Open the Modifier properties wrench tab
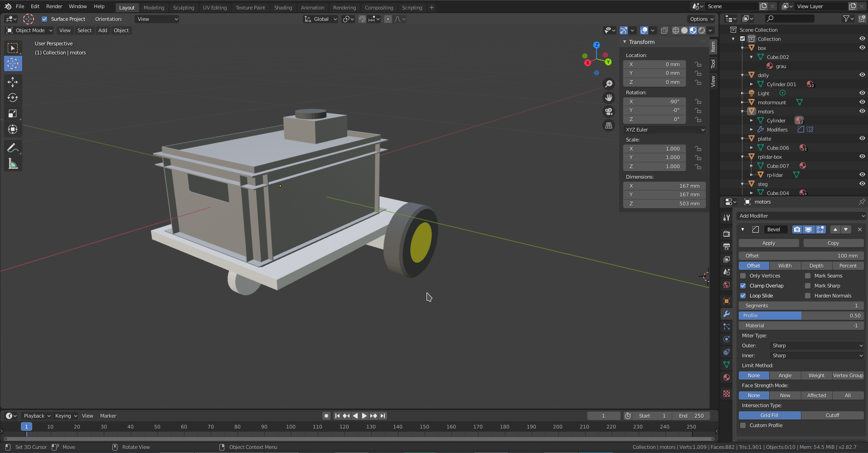This screenshot has height=453, width=868. (x=727, y=314)
